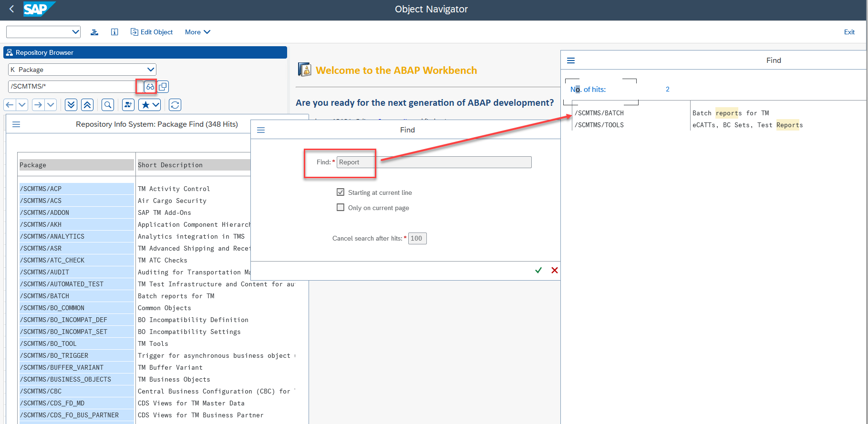
Task: Select /SCMTMS/AUTOMATED_TEST in the package list
Action: tap(76, 284)
